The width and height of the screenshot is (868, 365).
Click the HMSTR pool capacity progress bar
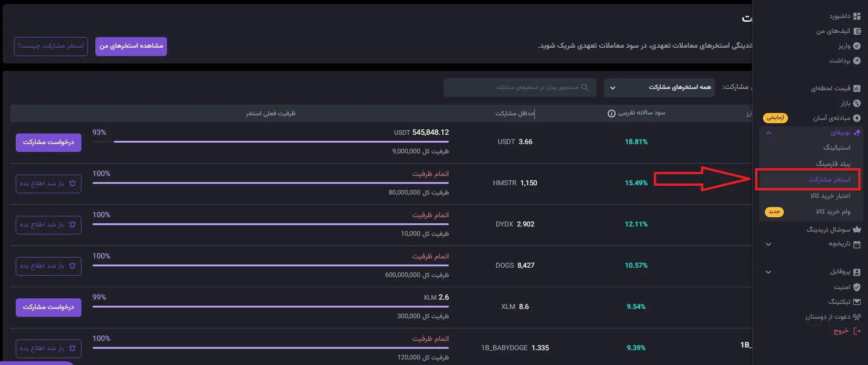[271, 183]
